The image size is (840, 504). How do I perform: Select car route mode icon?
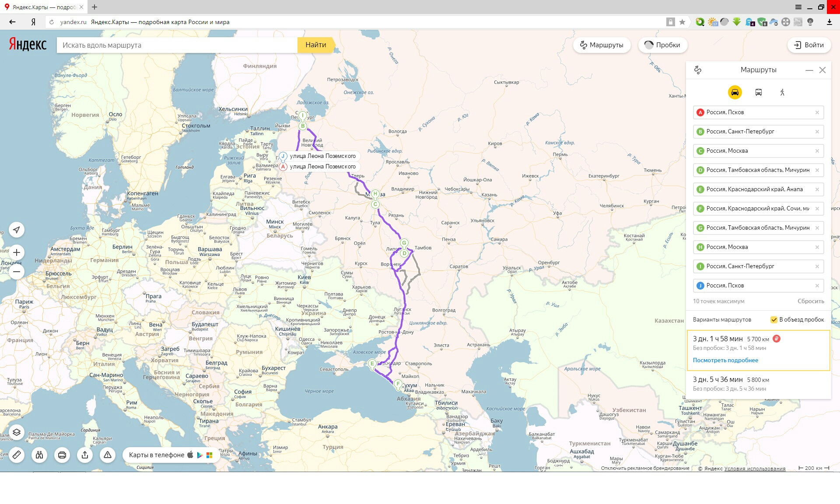click(735, 92)
